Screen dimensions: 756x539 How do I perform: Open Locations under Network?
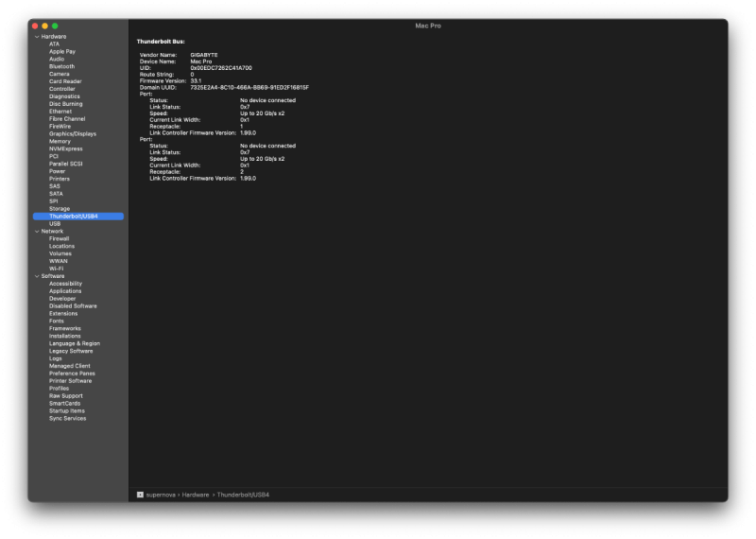[61, 246]
